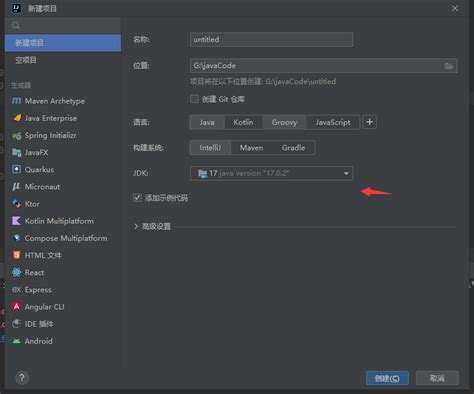The image size is (474, 394).
Task: Click the help question mark icon
Action: 22,378
